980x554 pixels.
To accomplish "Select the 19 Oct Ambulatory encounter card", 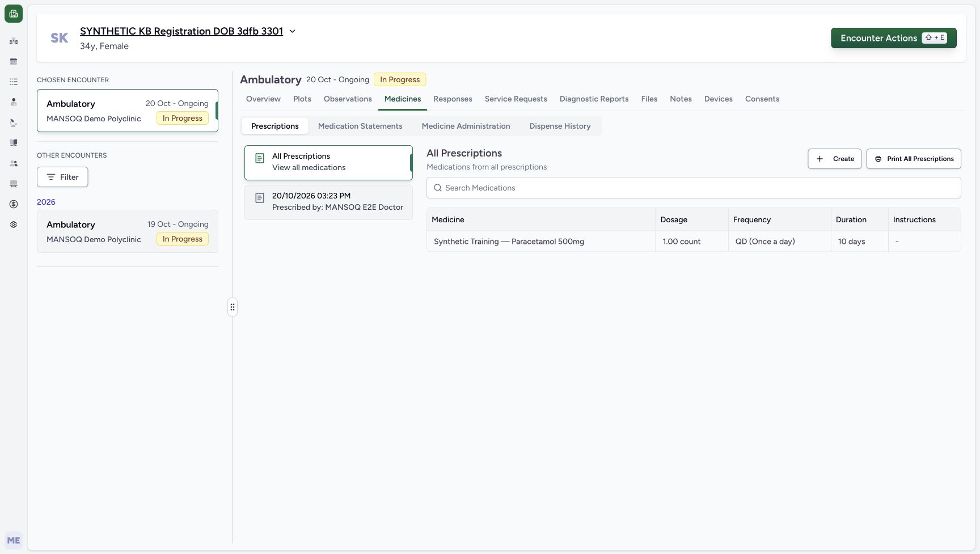I will [128, 231].
